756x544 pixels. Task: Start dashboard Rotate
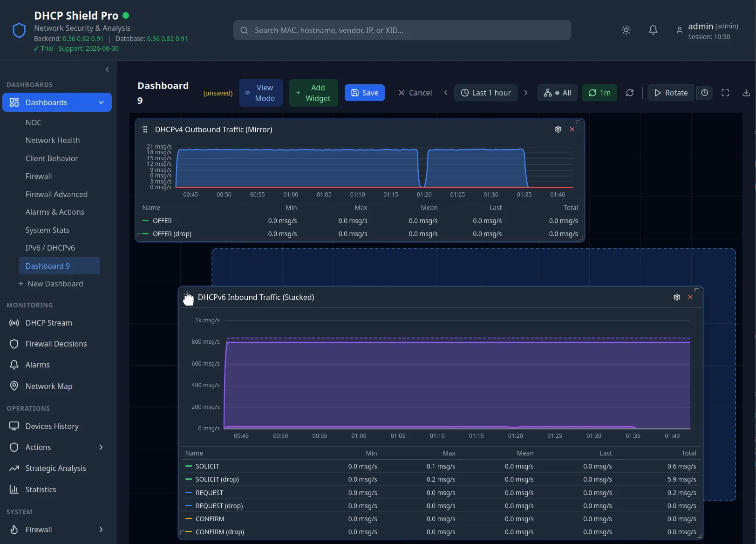(671, 93)
